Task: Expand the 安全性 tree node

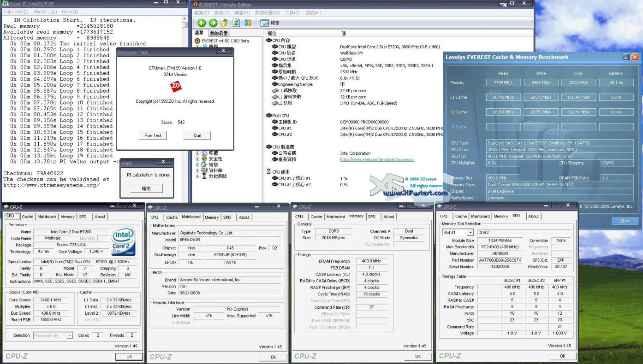Action: 198,159
